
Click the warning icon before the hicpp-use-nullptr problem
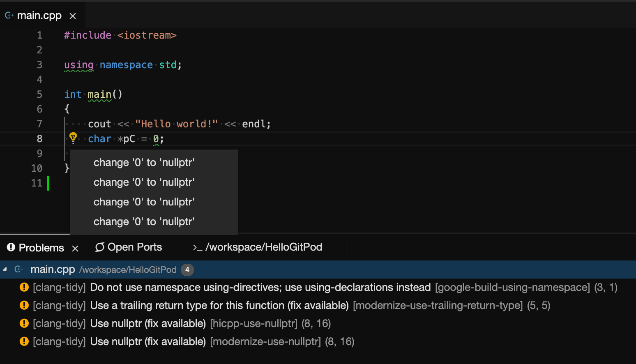pyautogui.click(x=24, y=323)
